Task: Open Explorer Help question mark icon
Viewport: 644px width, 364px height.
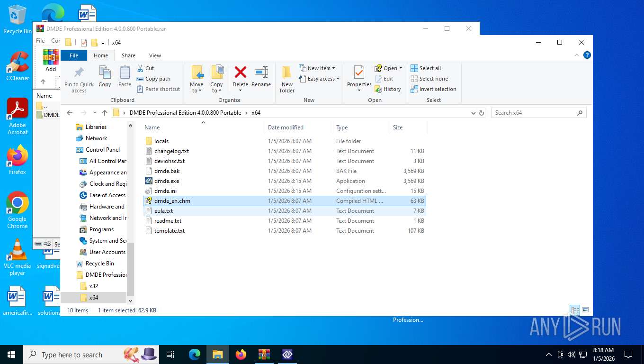Action: click(587, 55)
